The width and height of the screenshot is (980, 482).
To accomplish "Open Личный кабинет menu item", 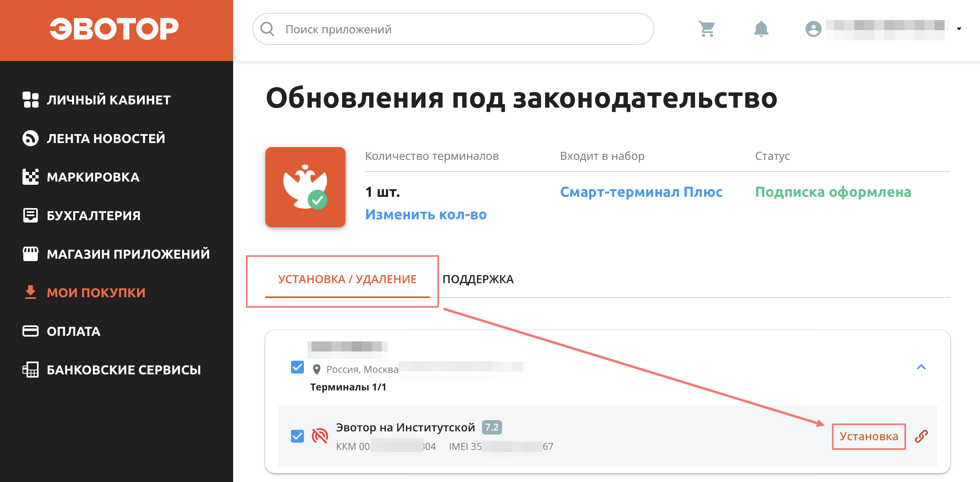I will [109, 100].
